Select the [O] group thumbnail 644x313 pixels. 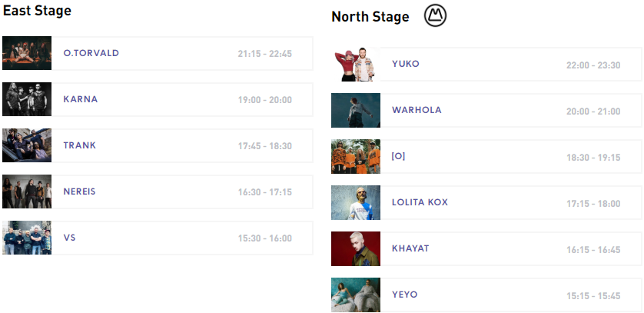coord(356,157)
